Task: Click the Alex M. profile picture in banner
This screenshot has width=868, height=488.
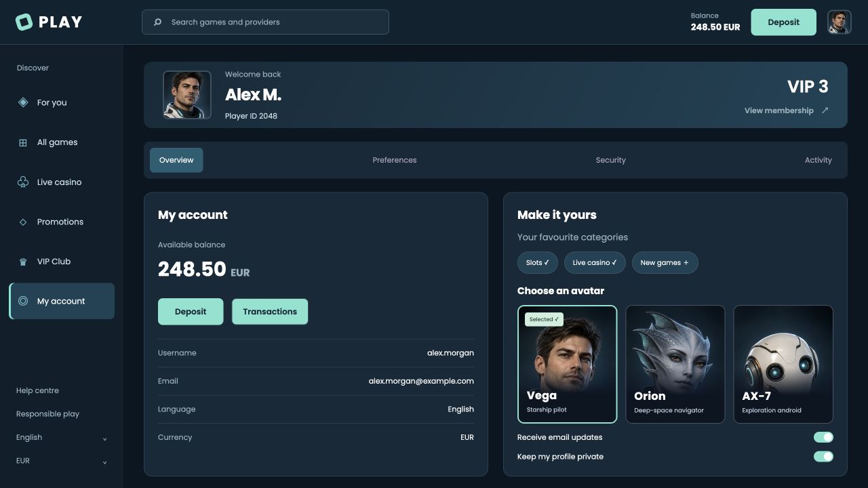Action: 187,95
